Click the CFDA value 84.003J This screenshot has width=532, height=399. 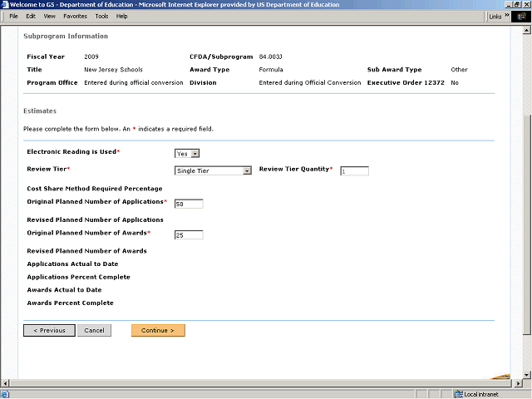coord(270,57)
